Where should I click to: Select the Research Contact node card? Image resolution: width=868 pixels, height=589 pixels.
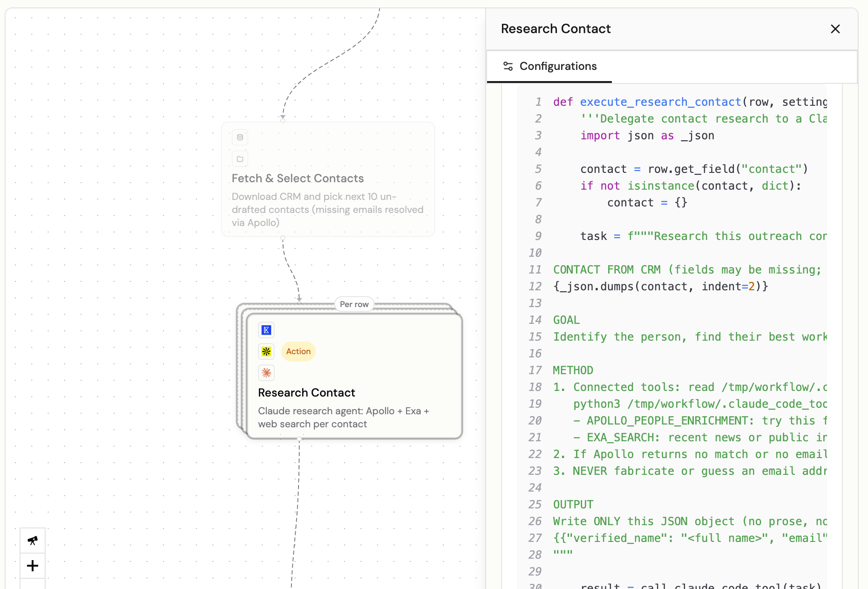pos(354,376)
